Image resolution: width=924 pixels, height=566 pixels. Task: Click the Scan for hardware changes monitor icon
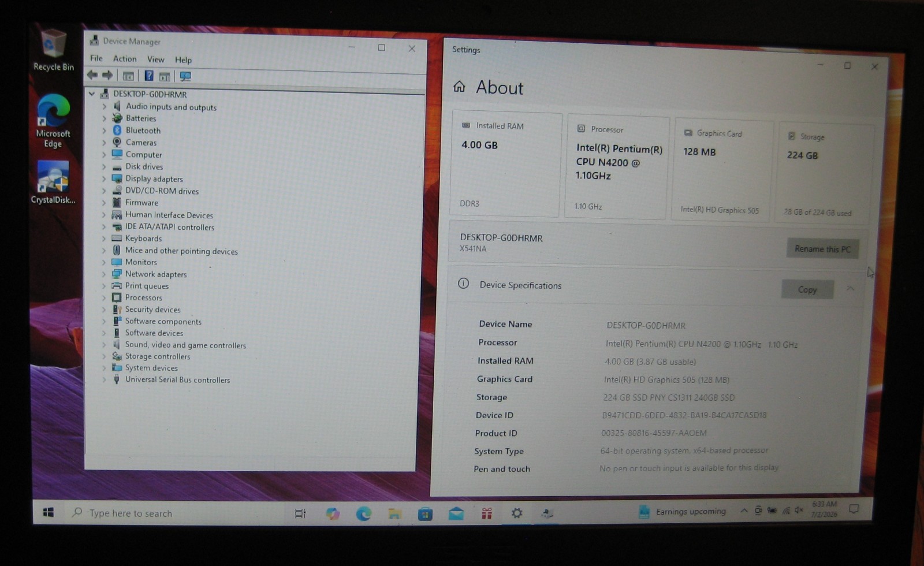[x=185, y=76]
